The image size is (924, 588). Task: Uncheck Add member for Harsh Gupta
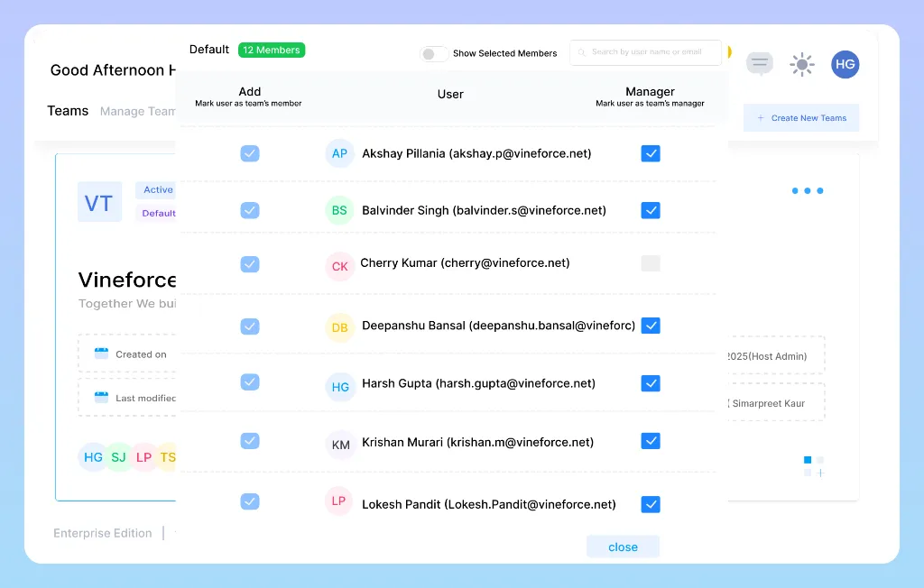pyautogui.click(x=250, y=381)
